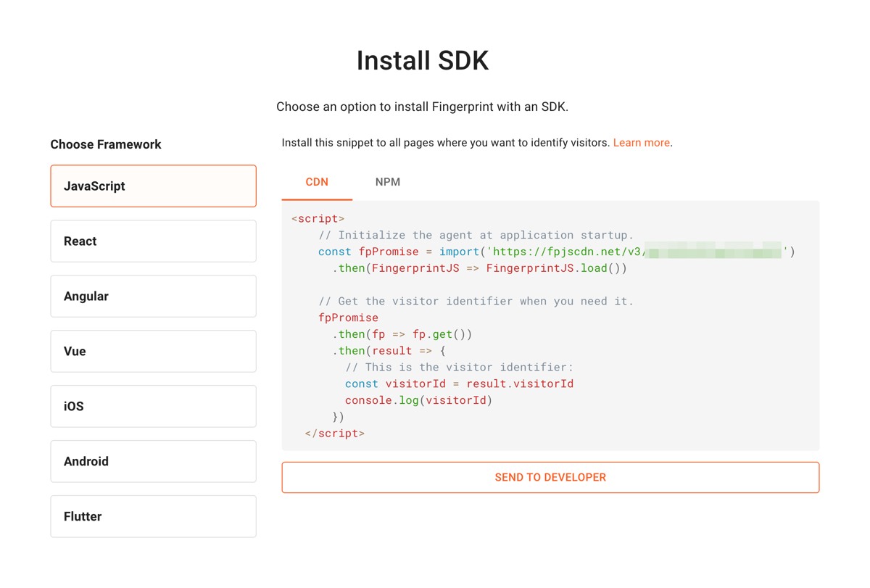
Task: Switch to the CDN installation tab
Action: [x=317, y=181]
